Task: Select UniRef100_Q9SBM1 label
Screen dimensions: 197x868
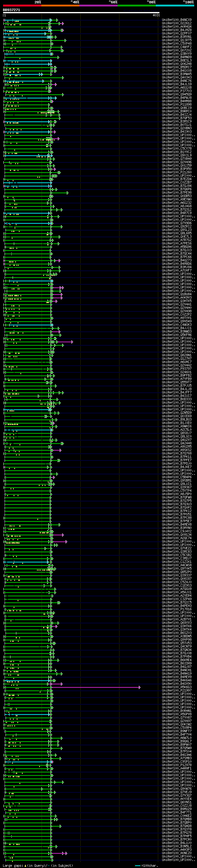Action: coord(177,481)
